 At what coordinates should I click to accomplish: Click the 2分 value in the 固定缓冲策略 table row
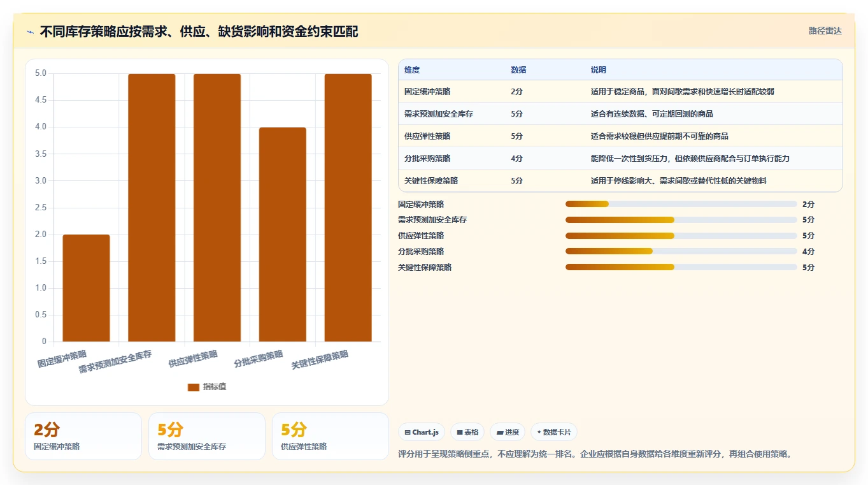(x=516, y=92)
